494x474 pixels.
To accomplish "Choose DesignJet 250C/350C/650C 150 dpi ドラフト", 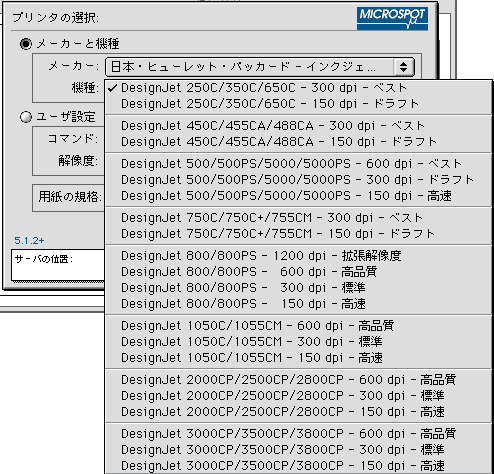I will (x=298, y=104).
